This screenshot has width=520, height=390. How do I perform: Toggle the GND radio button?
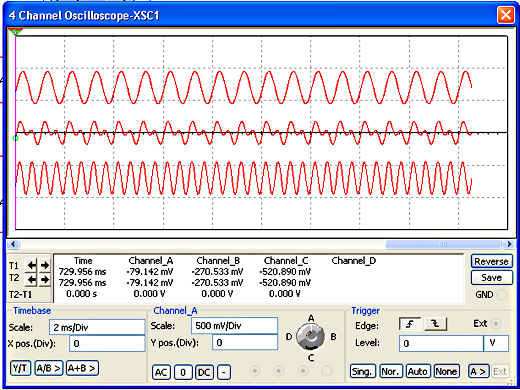502,295
